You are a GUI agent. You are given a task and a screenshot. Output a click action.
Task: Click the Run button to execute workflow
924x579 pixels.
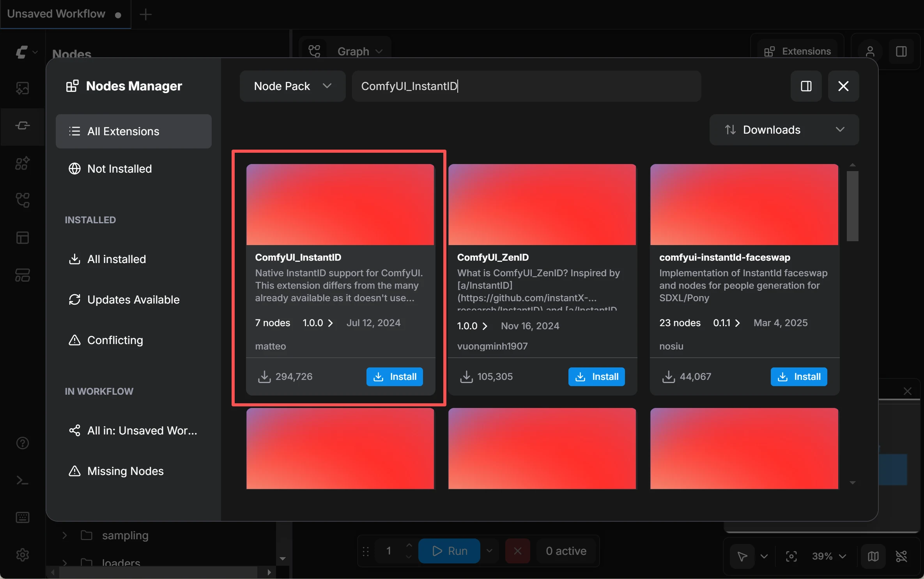click(x=449, y=551)
